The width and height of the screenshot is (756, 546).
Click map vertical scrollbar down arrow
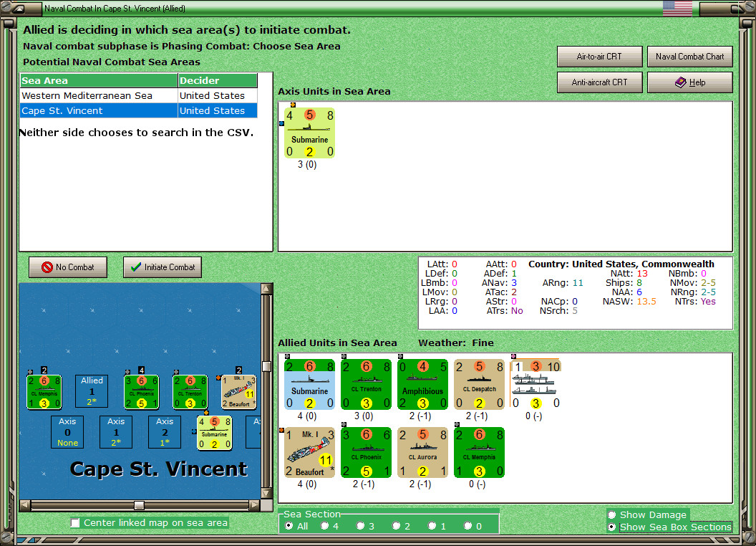266,494
